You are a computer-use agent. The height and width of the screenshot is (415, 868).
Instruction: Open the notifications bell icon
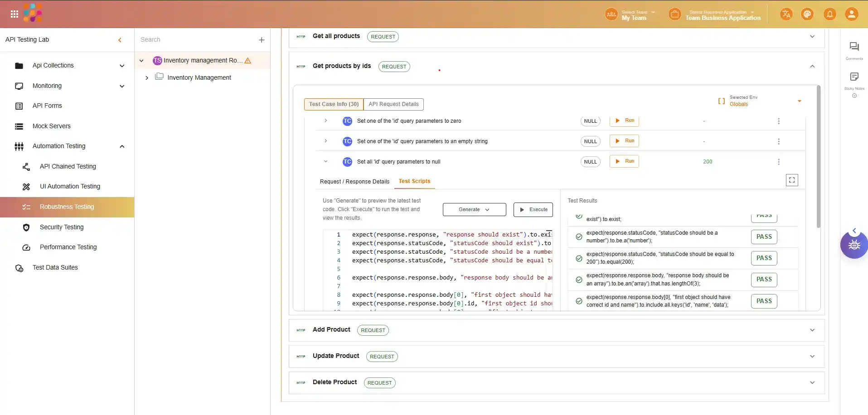(829, 14)
